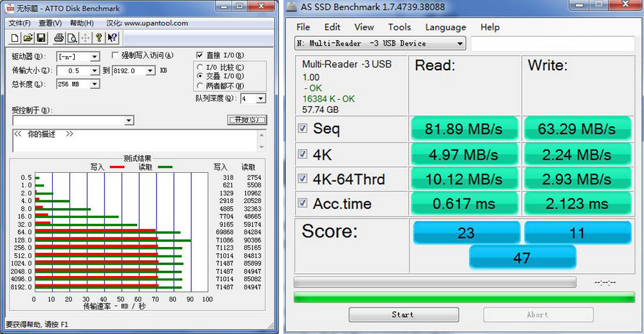Toggle the 4K-64Thrd test checkbox

tap(303, 179)
